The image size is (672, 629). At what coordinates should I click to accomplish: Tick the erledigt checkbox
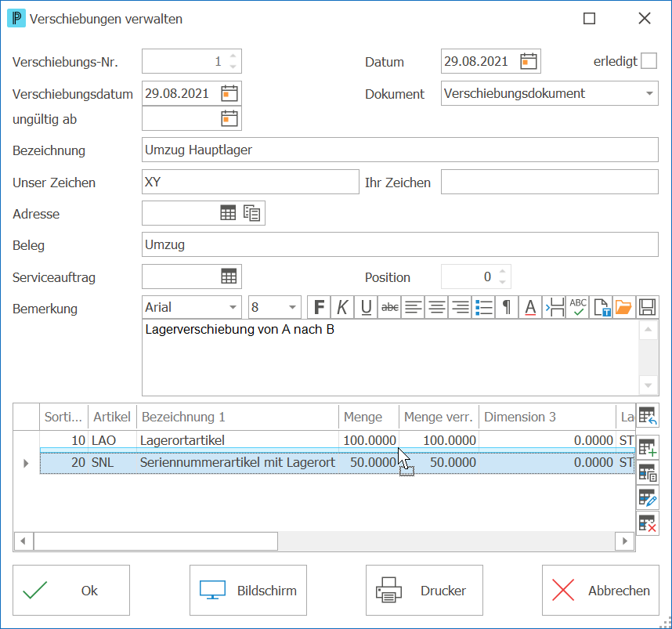649,61
